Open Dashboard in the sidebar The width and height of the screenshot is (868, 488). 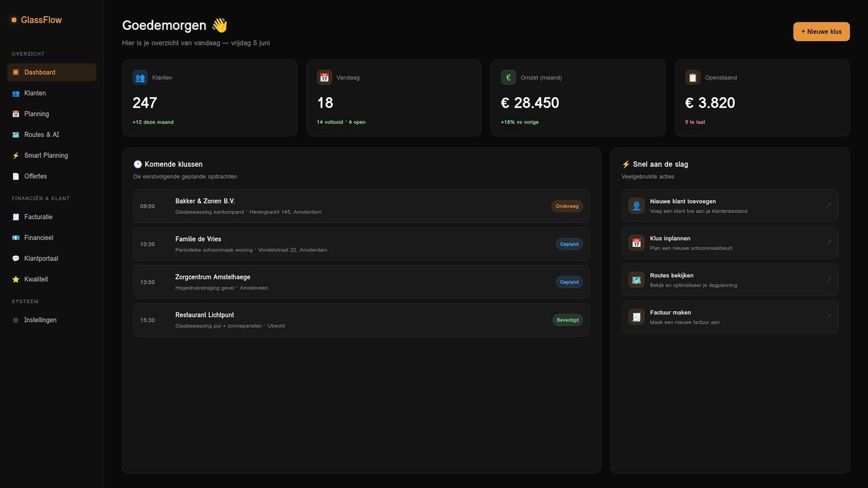[x=52, y=73]
